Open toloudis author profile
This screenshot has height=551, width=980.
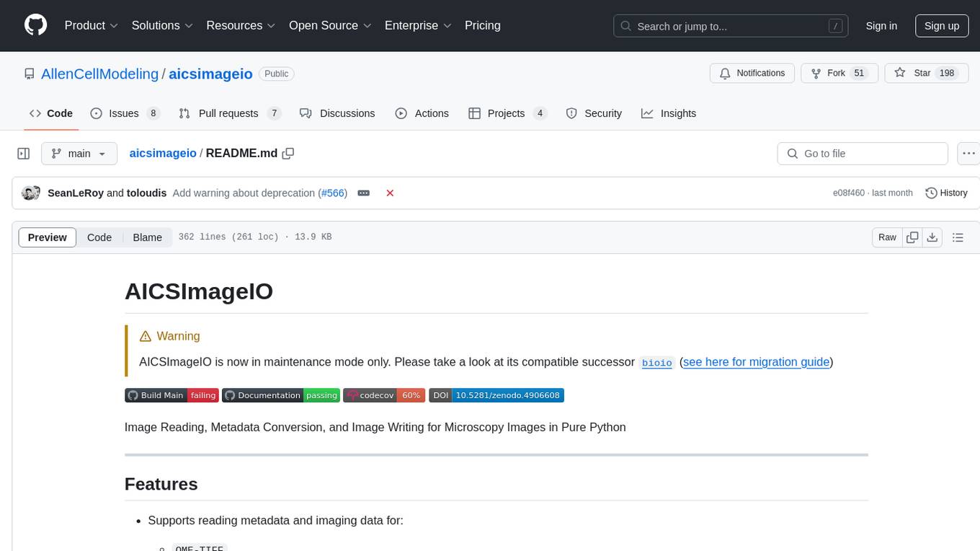146,193
